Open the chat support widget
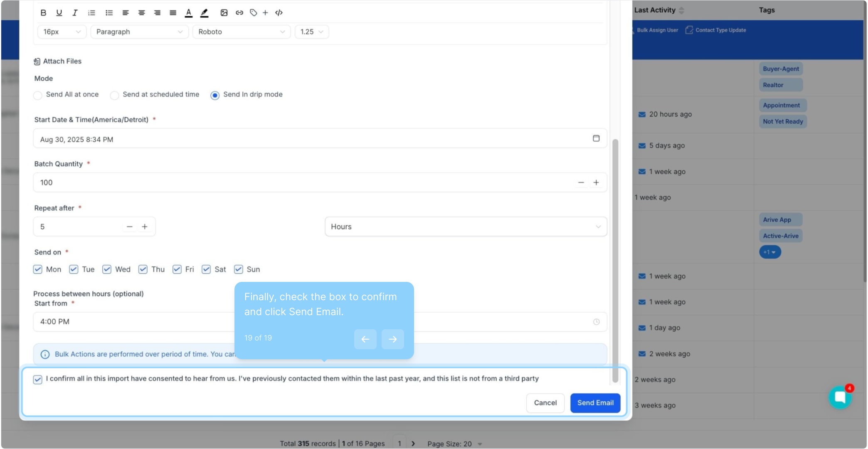 (x=840, y=397)
